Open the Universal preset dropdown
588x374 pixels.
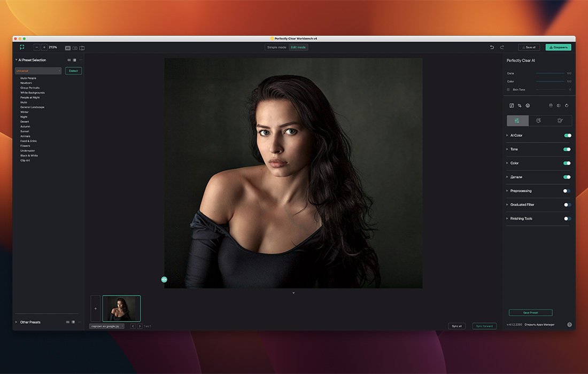(x=38, y=71)
